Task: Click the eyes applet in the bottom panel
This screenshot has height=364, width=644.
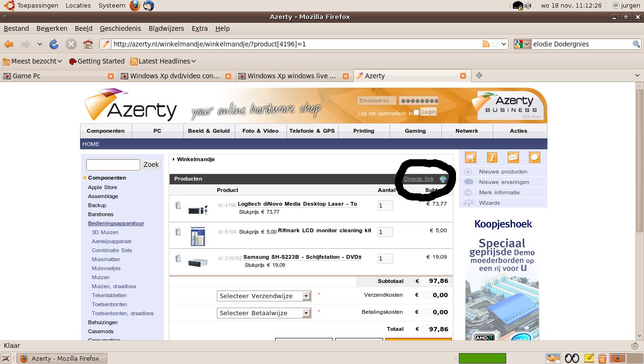Action: (572, 358)
